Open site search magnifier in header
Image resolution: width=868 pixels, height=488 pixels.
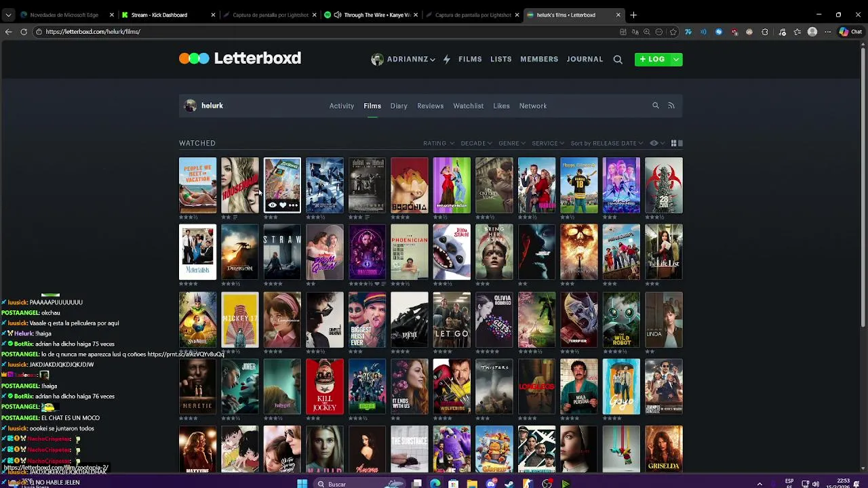[x=618, y=60]
